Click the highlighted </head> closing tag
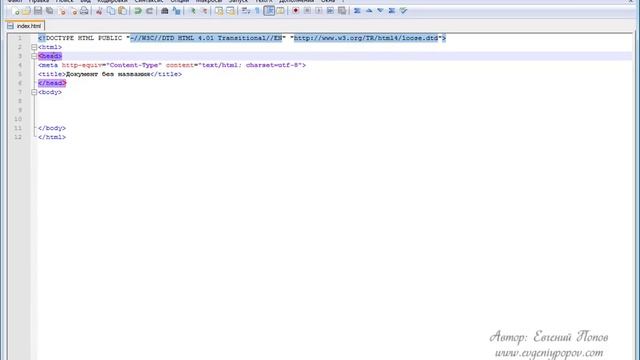The image size is (640, 360). point(52,83)
